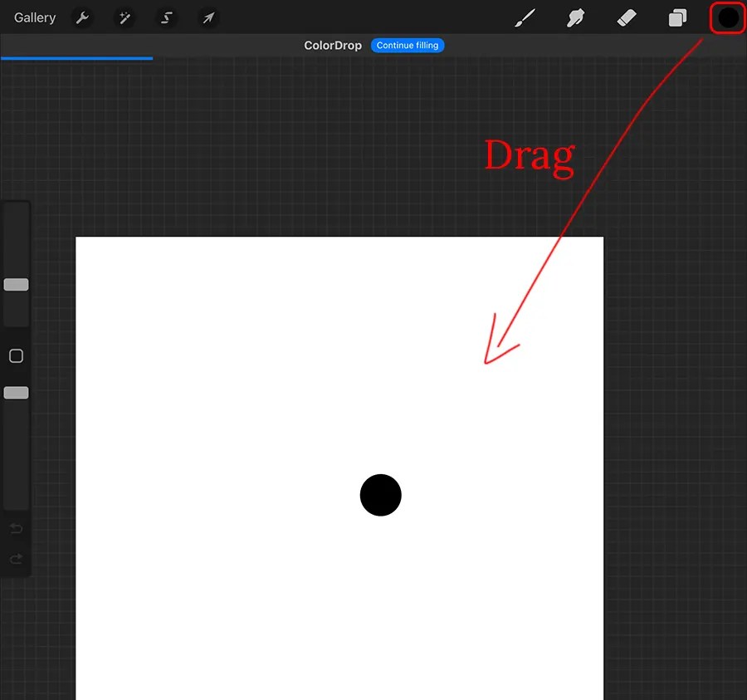Screen dimensions: 747x700
Task: Open the Adjustments magic wand menu
Action: click(x=124, y=17)
